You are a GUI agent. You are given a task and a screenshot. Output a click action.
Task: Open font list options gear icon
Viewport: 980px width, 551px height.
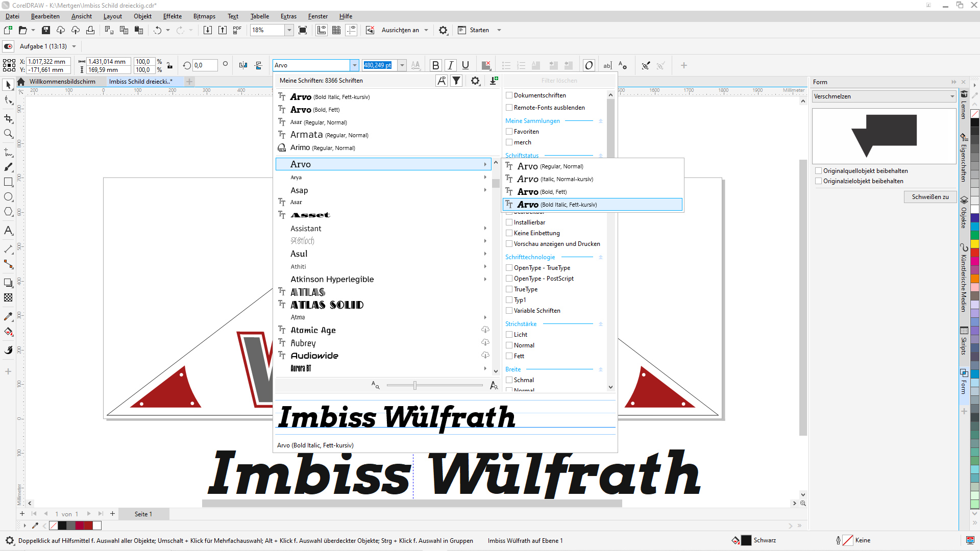coord(475,81)
